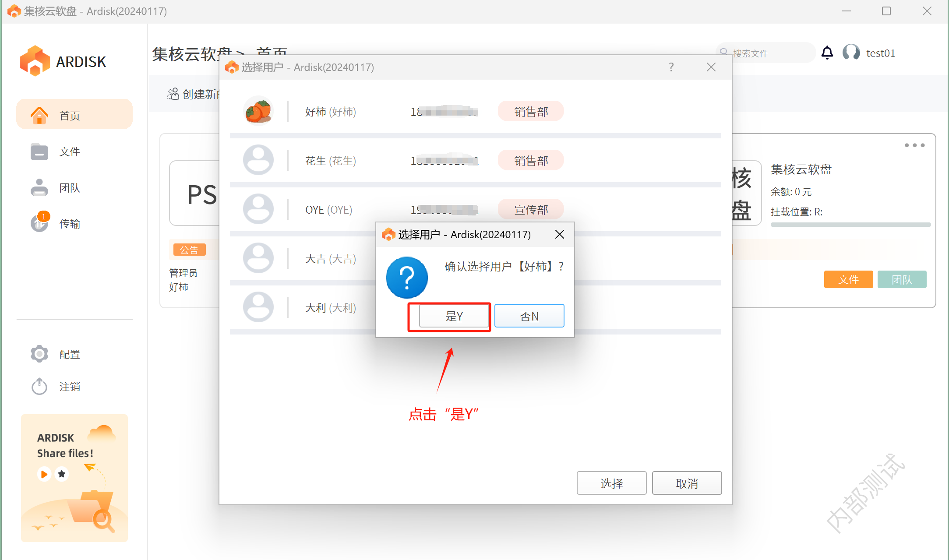The image size is (949, 560).
Task: Click the 注销 power icon
Action: (39, 386)
